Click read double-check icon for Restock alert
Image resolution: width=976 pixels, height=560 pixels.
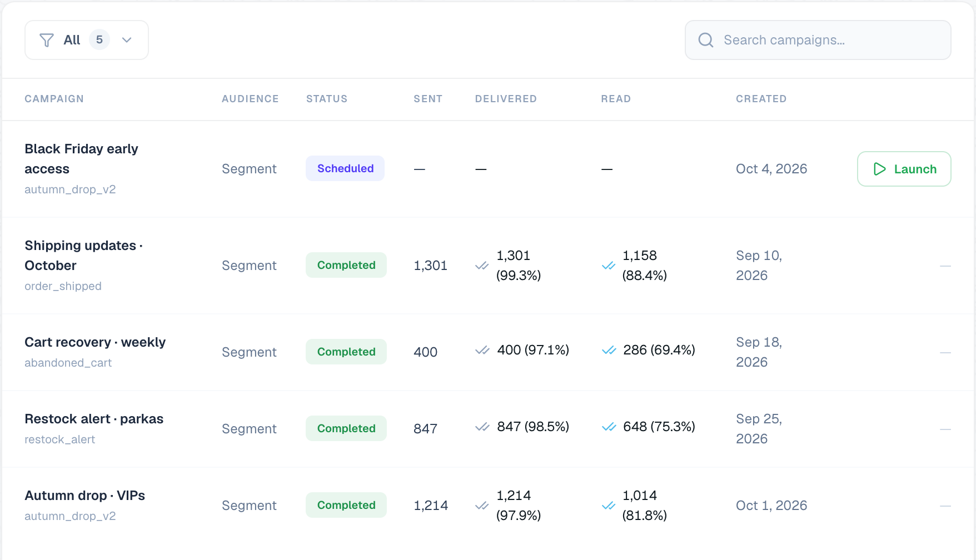(609, 427)
